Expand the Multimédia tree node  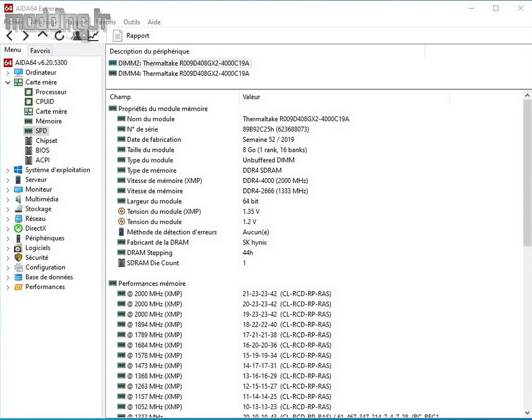click(8, 199)
